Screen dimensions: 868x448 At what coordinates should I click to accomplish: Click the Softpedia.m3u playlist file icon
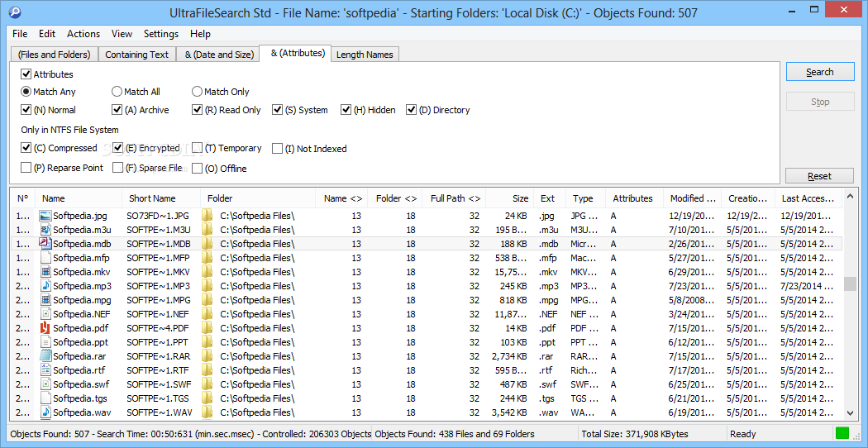[x=45, y=229]
